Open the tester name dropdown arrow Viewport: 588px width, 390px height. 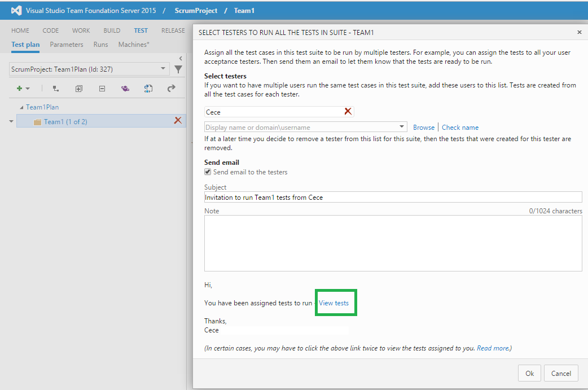tap(402, 126)
